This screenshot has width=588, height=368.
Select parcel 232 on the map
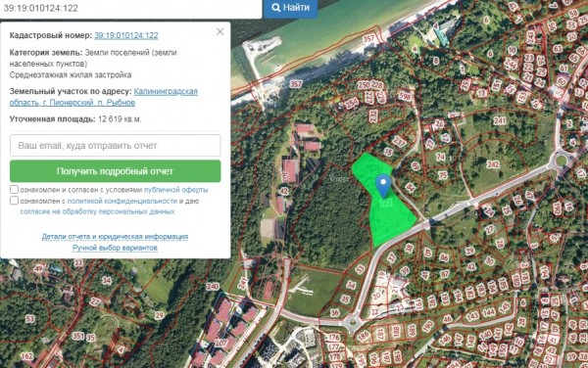tap(372, 116)
